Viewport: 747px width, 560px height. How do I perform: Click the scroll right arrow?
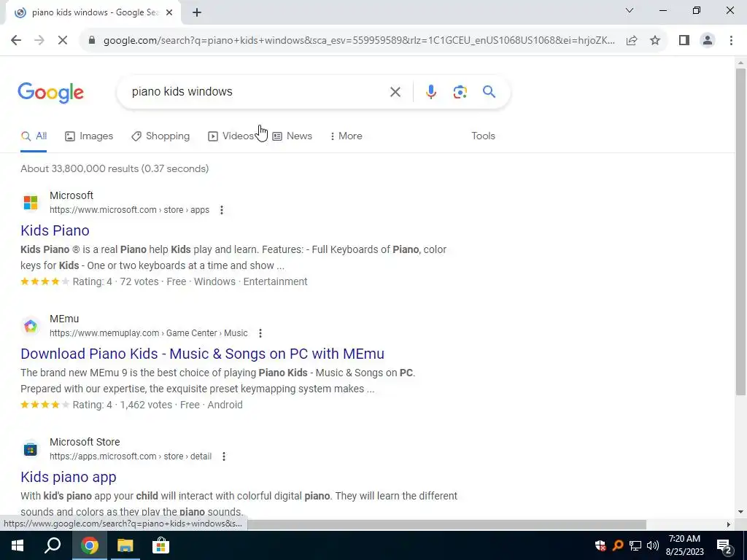point(729,525)
